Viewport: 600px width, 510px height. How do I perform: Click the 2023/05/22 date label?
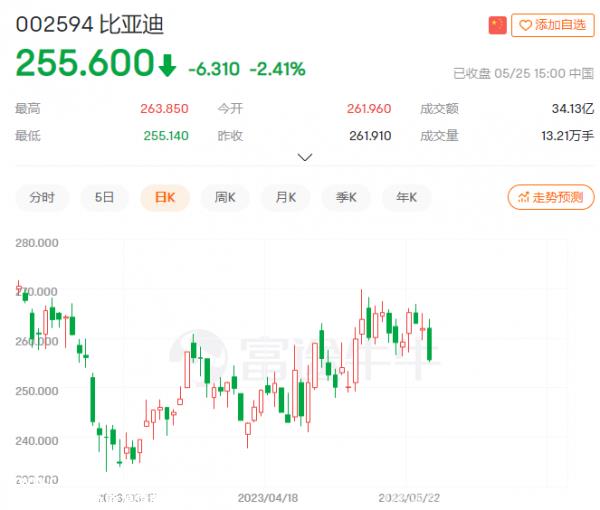pos(409,498)
